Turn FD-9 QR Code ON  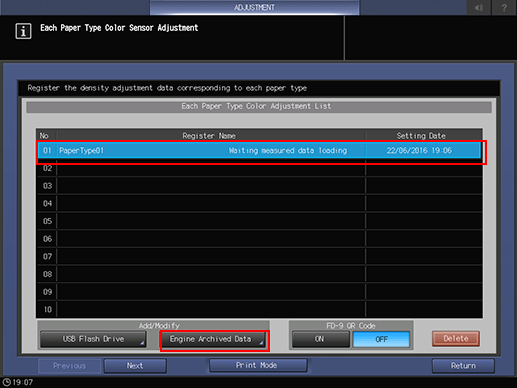[x=320, y=339]
